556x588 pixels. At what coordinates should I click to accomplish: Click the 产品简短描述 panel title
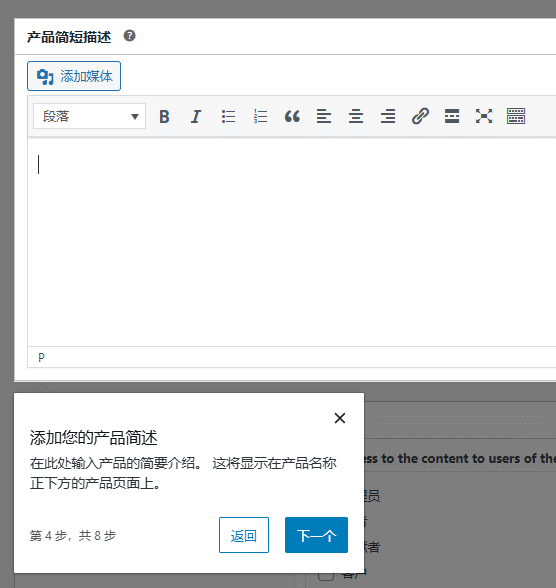point(69,37)
